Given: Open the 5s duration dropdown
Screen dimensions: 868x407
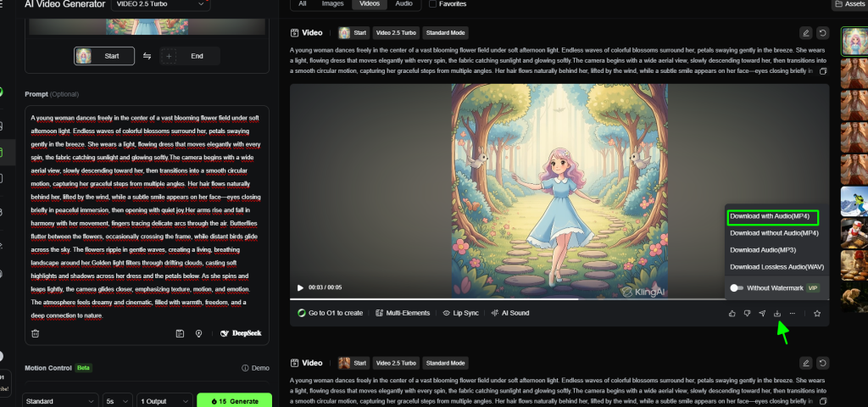Looking at the screenshot, I should click(116, 400).
